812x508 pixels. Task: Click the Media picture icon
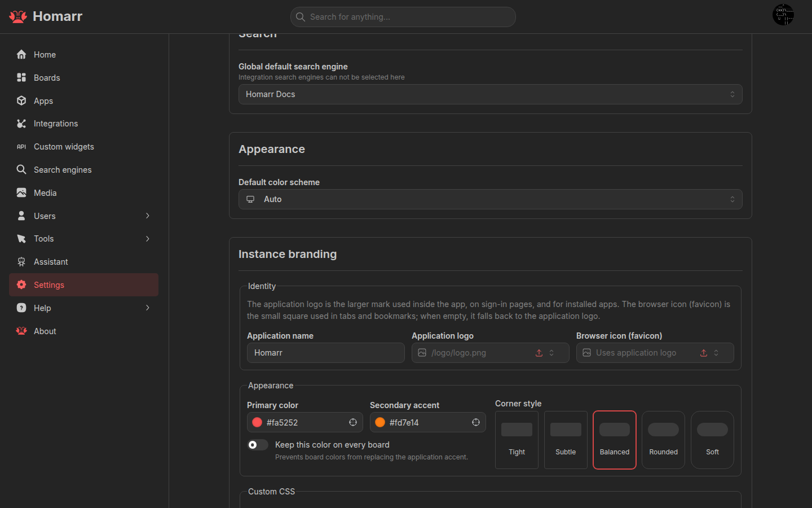(x=21, y=192)
